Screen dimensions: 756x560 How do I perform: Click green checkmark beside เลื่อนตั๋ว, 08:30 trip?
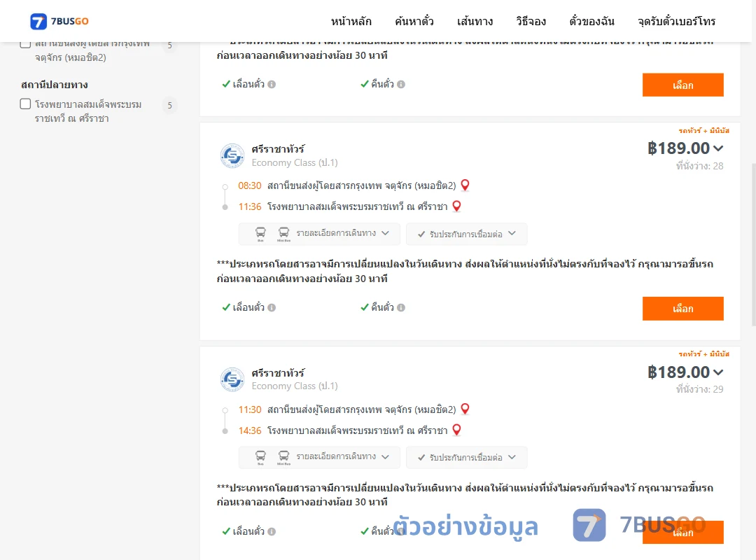pyautogui.click(x=226, y=307)
